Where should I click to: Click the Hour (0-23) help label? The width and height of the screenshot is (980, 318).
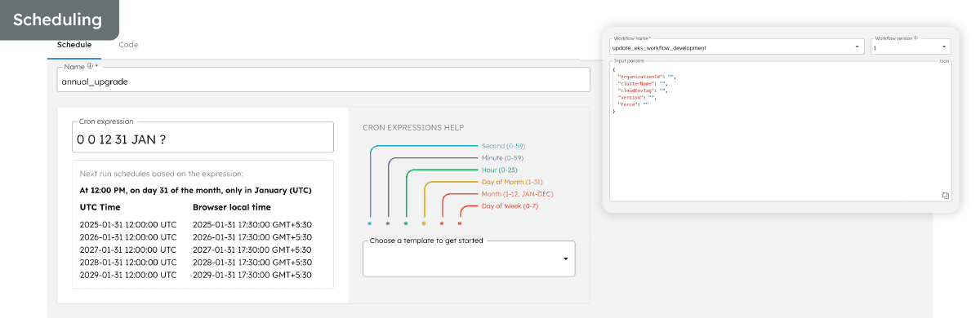tap(500, 170)
